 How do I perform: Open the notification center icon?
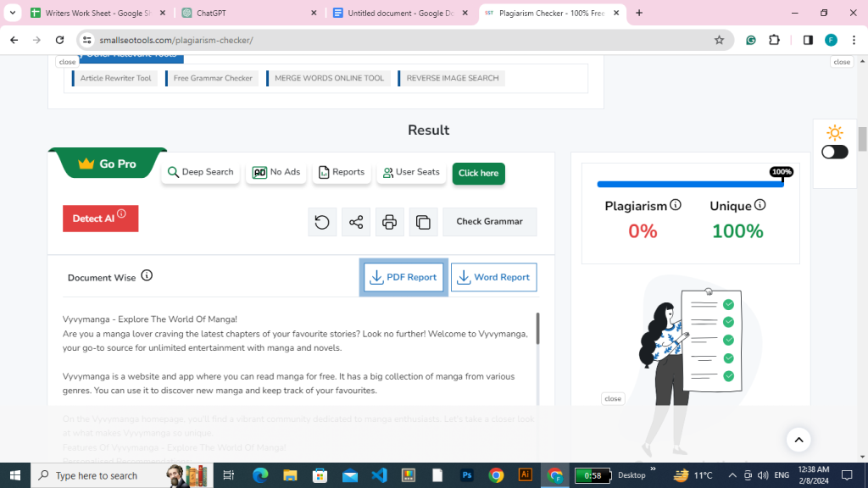click(847, 475)
